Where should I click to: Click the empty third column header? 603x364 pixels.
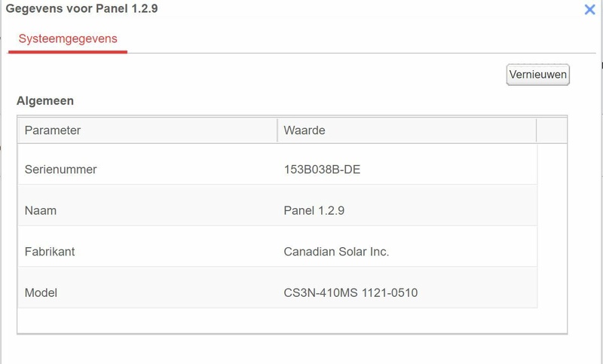click(551, 130)
